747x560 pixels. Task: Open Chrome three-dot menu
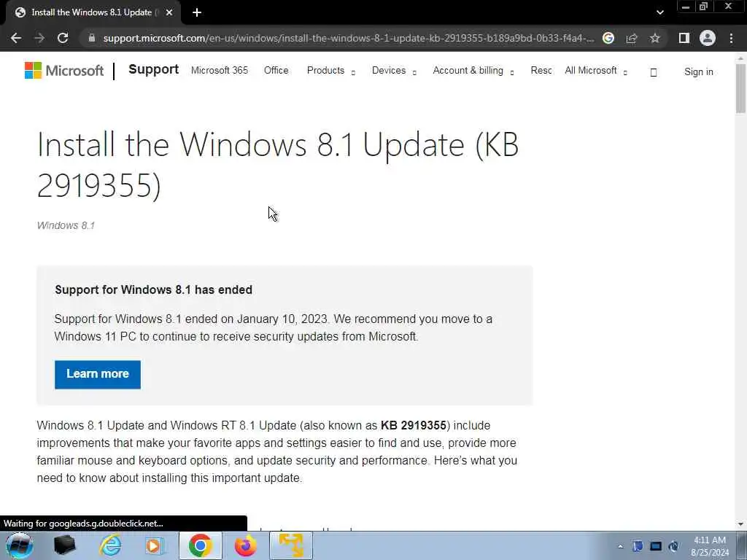click(731, 38)
